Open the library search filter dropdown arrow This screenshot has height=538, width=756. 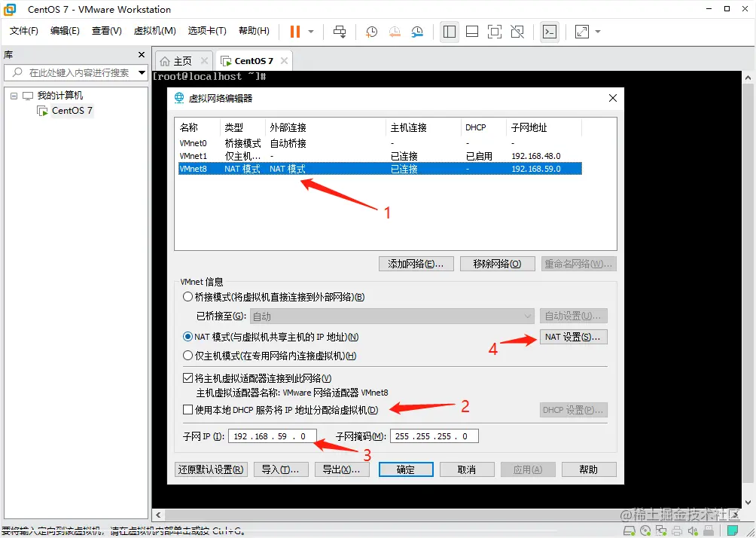point(142,73)
